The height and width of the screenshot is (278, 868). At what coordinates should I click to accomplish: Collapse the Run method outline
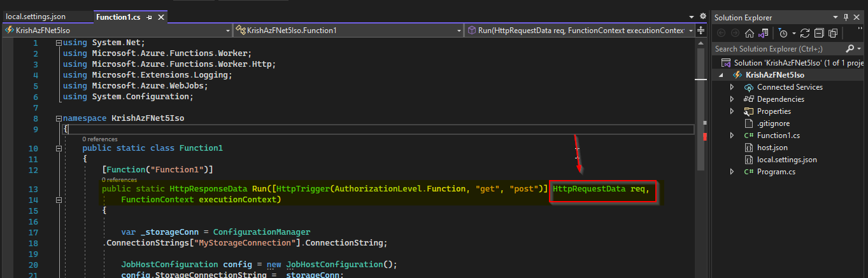pyautogui.click(x=59, y=200)
